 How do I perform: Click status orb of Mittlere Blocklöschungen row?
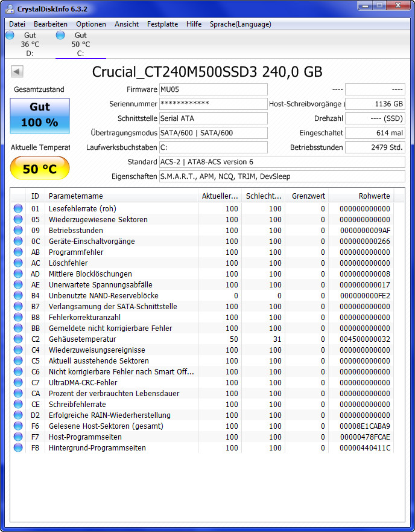[18, 274]
